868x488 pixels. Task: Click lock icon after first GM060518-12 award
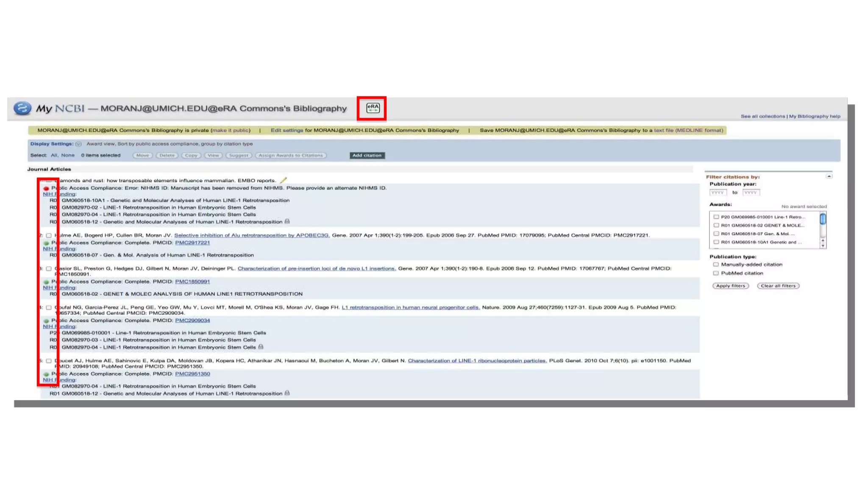[x=287, y=221]
